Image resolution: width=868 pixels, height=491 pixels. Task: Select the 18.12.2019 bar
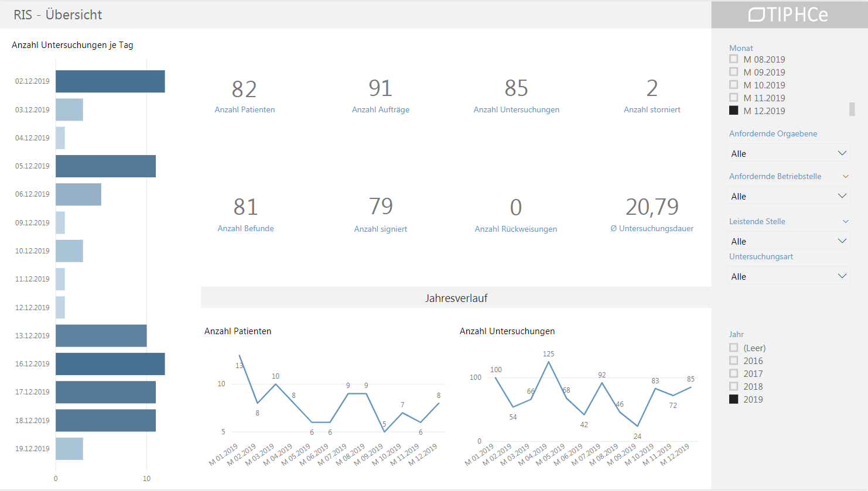(x=105, y=420)
